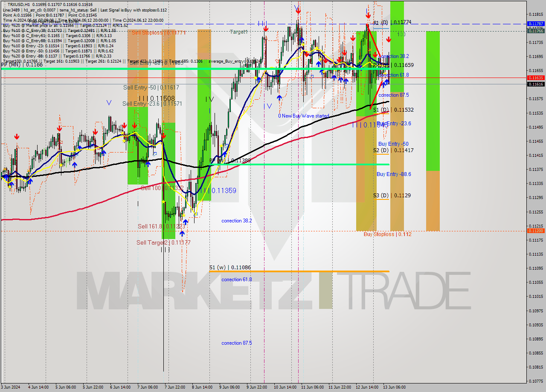Click the 'Sell Stoploss | 0.11771' label

[x=158, y=32]
